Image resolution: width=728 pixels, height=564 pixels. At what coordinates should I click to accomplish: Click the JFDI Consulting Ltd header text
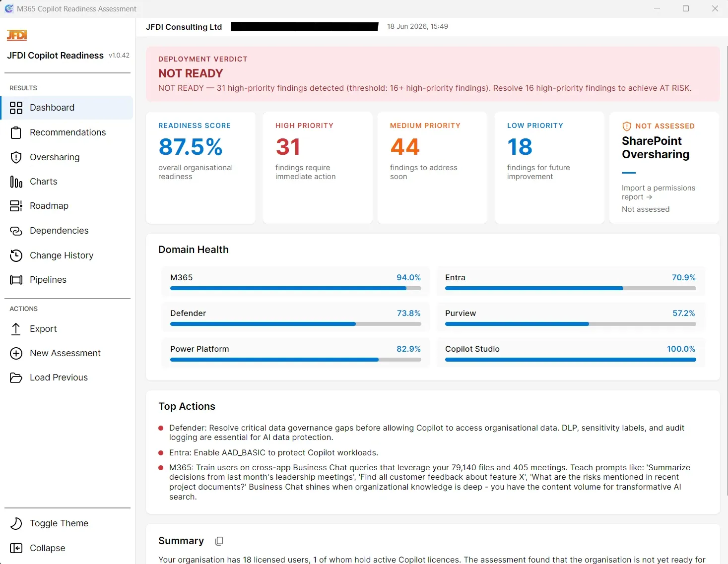(184, 27)
